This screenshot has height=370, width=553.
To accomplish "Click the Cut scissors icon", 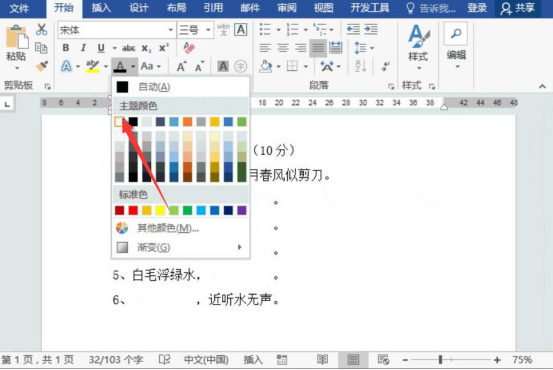I will coord(42,30).
